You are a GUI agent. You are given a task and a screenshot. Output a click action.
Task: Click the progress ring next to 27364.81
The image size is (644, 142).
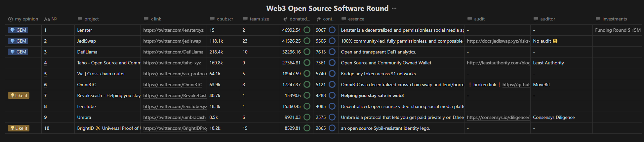click(x=307, y=63)
